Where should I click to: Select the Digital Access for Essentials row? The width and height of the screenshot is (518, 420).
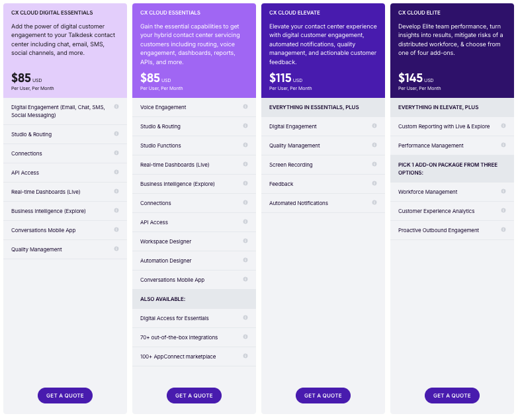click(175, 318)
